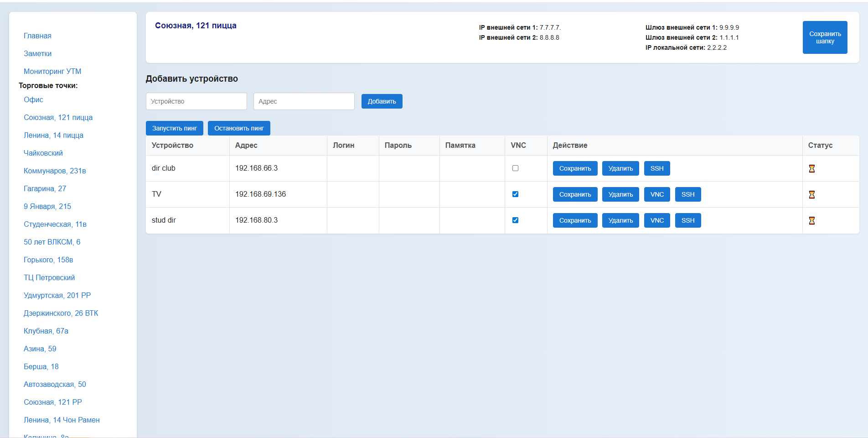Launch VNC for the TV device

[656, 194]
